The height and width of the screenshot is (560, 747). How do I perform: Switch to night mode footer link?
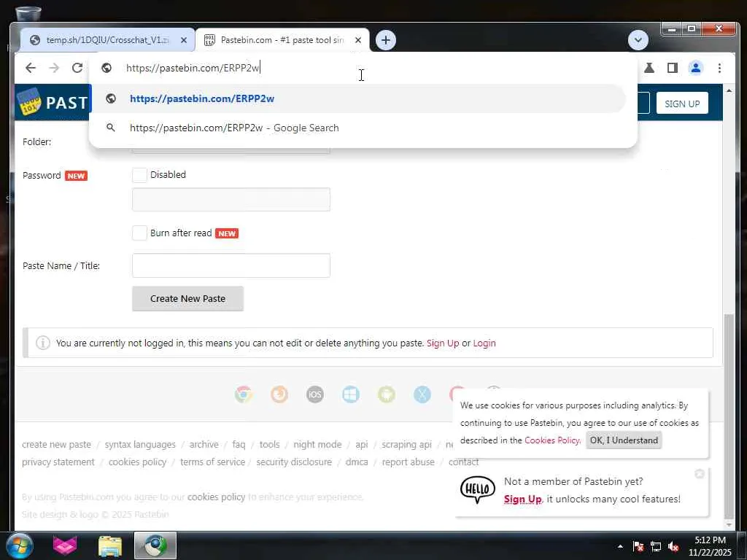pos(317,444)
